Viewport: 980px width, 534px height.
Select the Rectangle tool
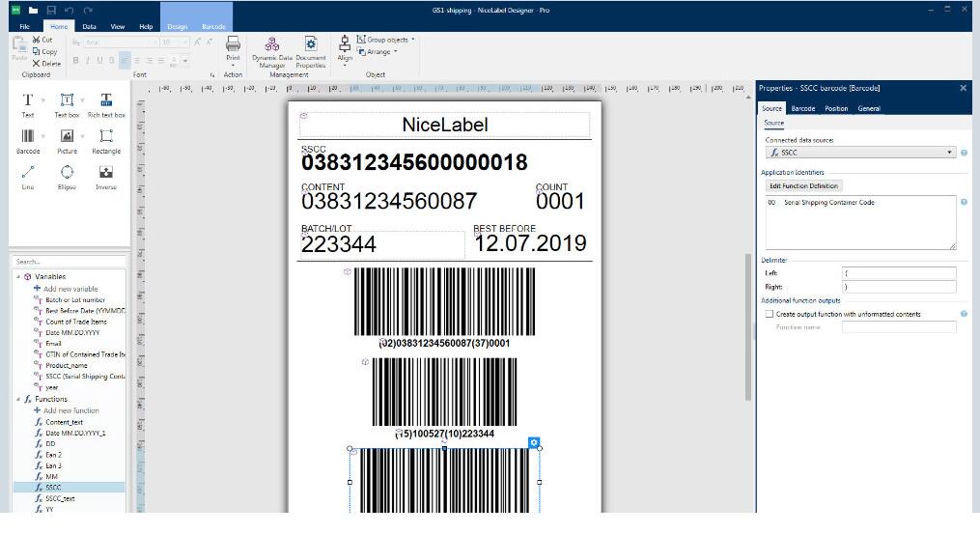click(x=106, y=141)
